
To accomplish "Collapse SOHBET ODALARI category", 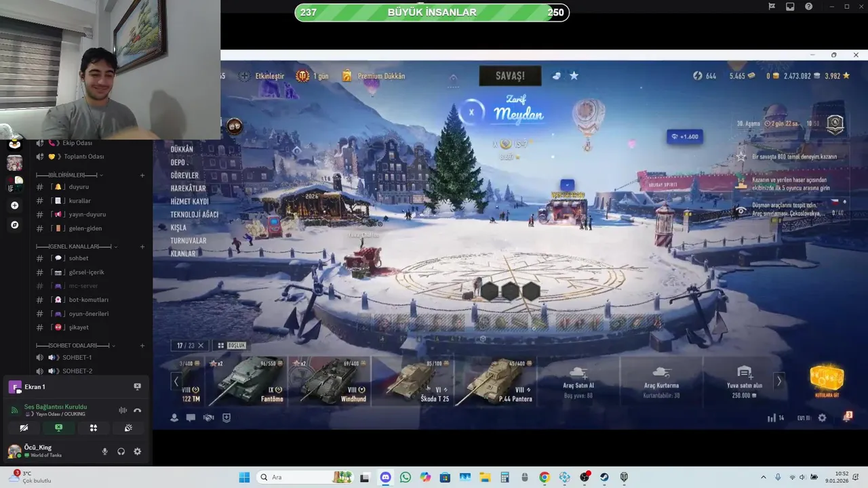I will [76, 346].
